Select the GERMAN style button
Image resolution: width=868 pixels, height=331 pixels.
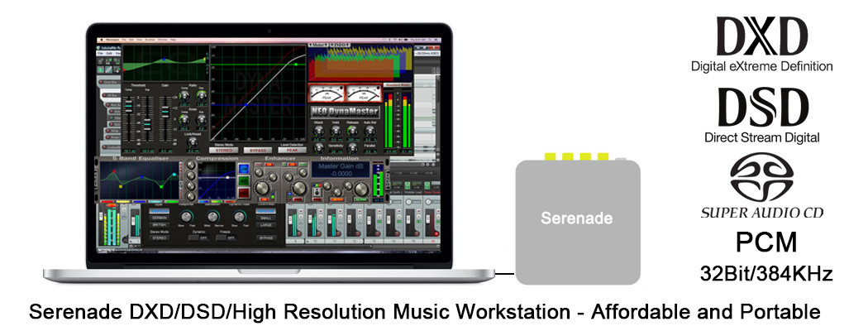[160, 218]
